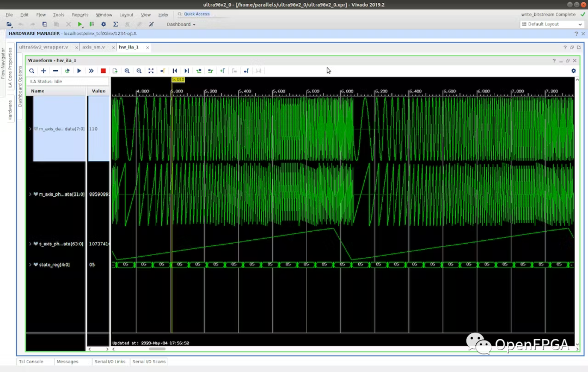Expand s_axis_ph...ata[63:0] signal
The image size is (588, 372).
coord(30,244)
